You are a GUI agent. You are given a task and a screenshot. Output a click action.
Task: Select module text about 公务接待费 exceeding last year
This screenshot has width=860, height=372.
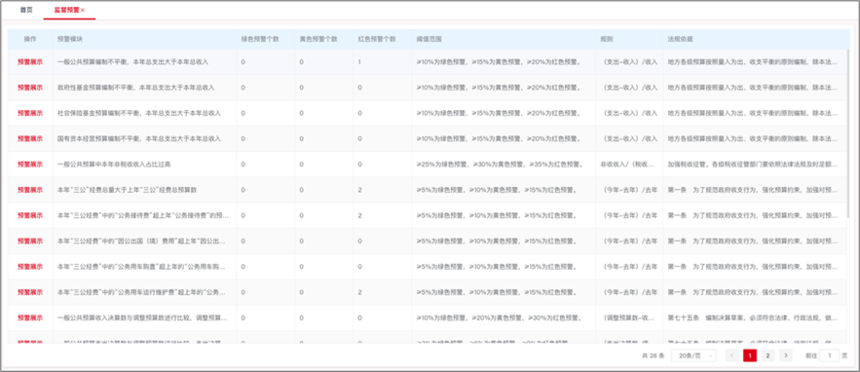[143, 216]
